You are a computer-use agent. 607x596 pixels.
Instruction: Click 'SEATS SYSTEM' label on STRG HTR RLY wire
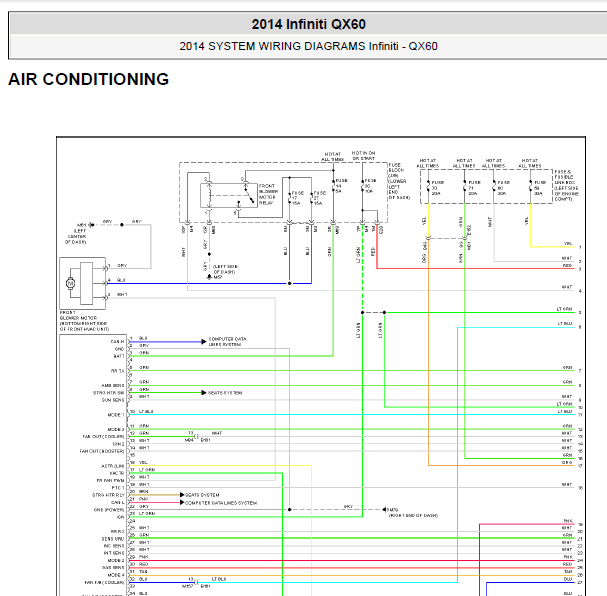point(202,495)
